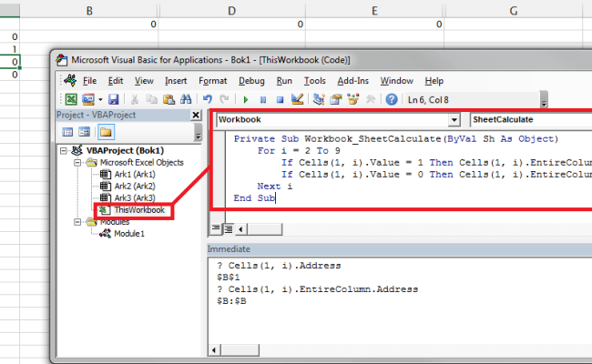592x364 pixels.
Task: Open the Insert UserForm dropdown arrow
Action: 100,100
